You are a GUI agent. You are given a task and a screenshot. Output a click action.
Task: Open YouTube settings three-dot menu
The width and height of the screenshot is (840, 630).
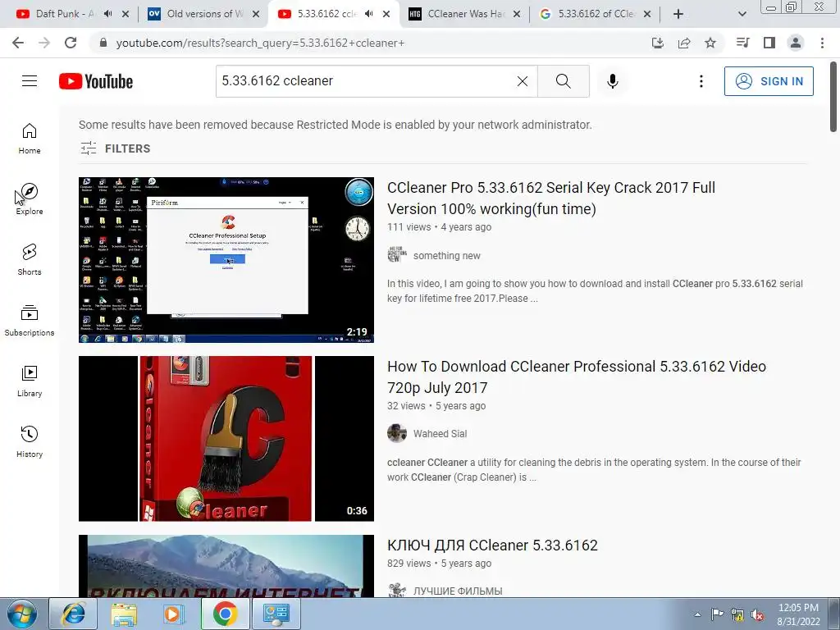(x=701, y=81)
